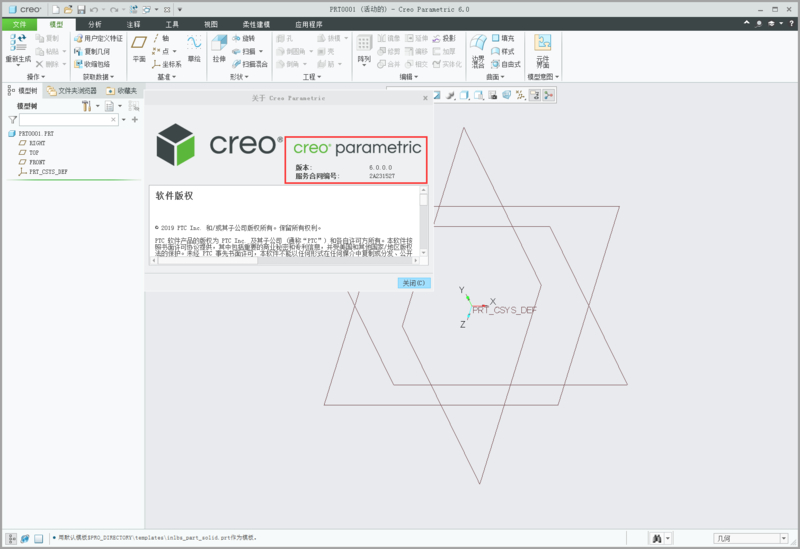This screenshot has width=800, height=549.
Task: Select the 旋转 revolve tool
Action: pyautogui.click(x=243, y=38)
